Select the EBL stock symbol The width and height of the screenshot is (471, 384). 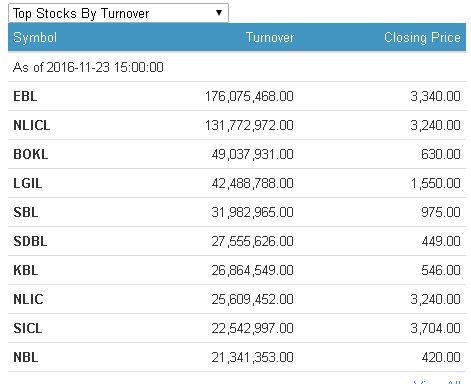pos(25,96)
